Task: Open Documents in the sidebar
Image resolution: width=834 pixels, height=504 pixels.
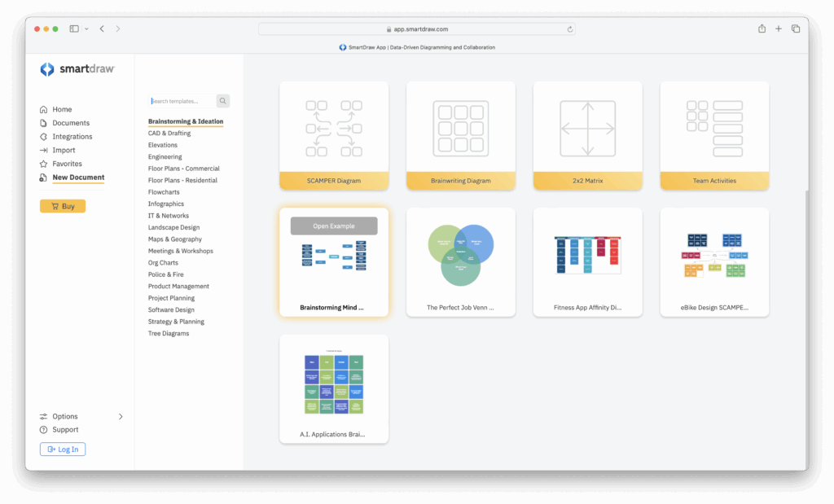Action: pos(71,123)
